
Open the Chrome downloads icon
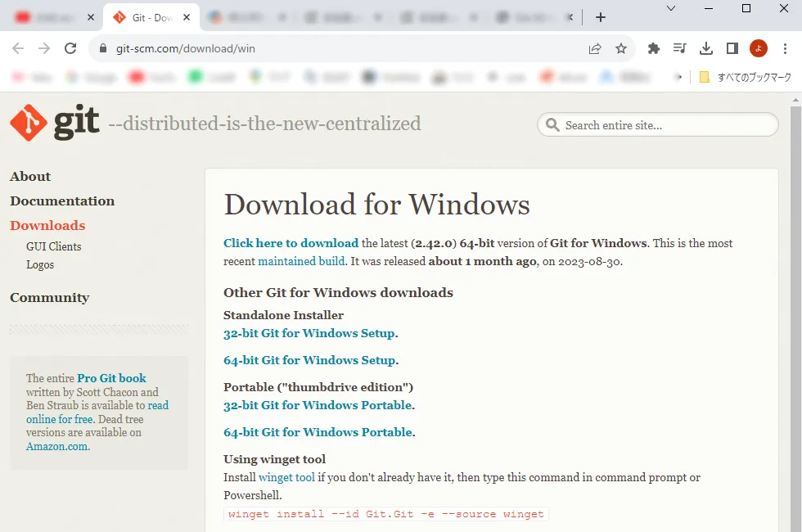click(x=705, y=48)
